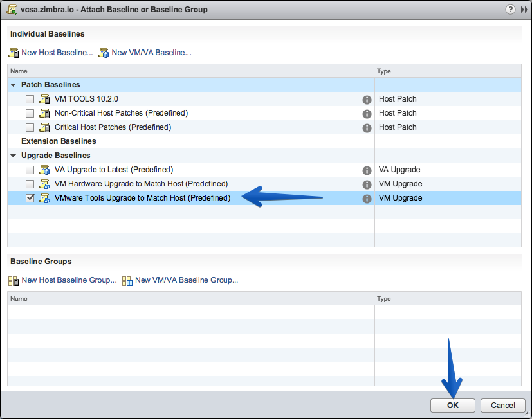Click the double-arrow expand icon in title bar
Viewport: 532px width, 419px height.
click(x=524, y=10)
